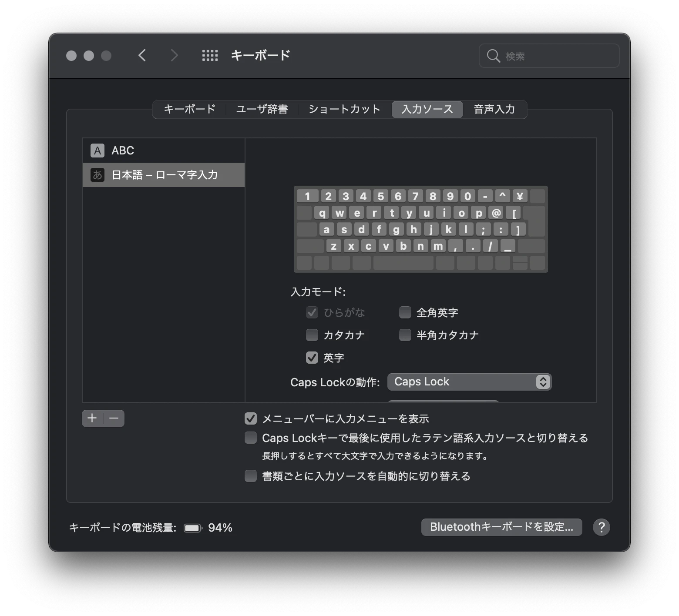Click the [ key in keyboard preview

514,213
